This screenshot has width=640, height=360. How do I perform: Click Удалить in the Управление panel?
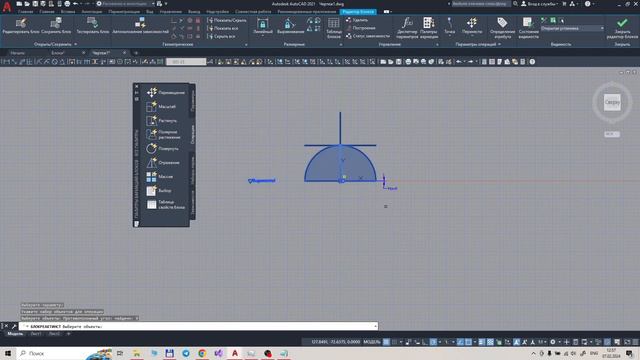point(357,20)
